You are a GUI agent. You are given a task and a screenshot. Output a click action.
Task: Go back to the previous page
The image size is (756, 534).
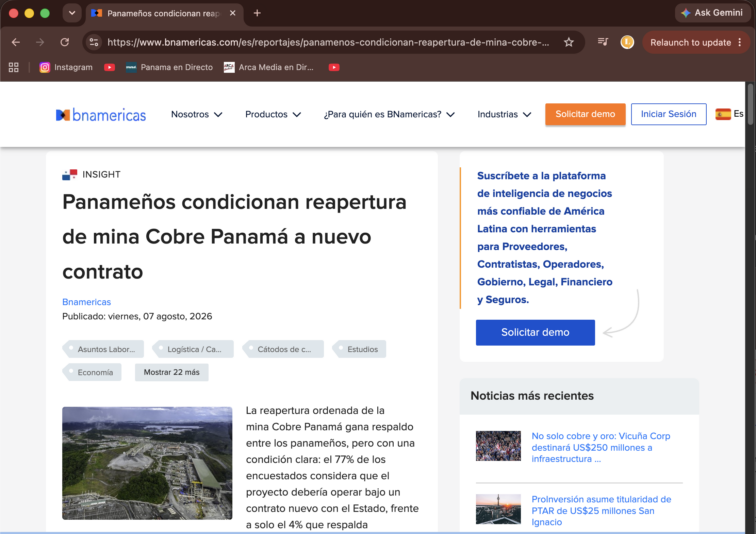click(15, 42)
